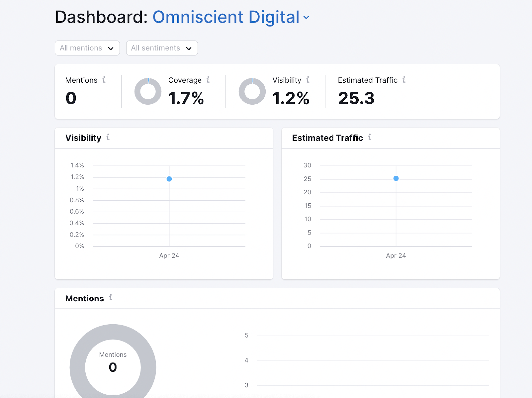This screenshot has width=532, height=398.
Task: Click info icon beside Coverage metric
Action: (x=208, y=80)
